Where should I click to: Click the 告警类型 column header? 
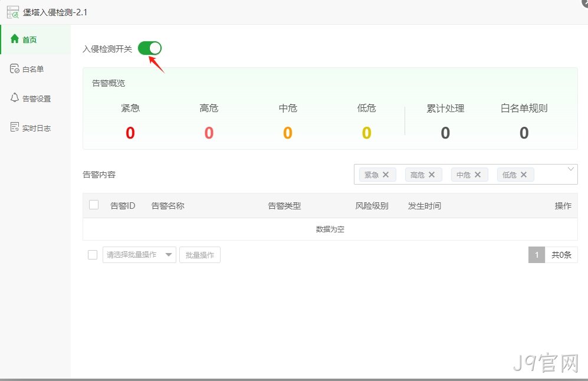pyautogui.click(x=284, y=206)
